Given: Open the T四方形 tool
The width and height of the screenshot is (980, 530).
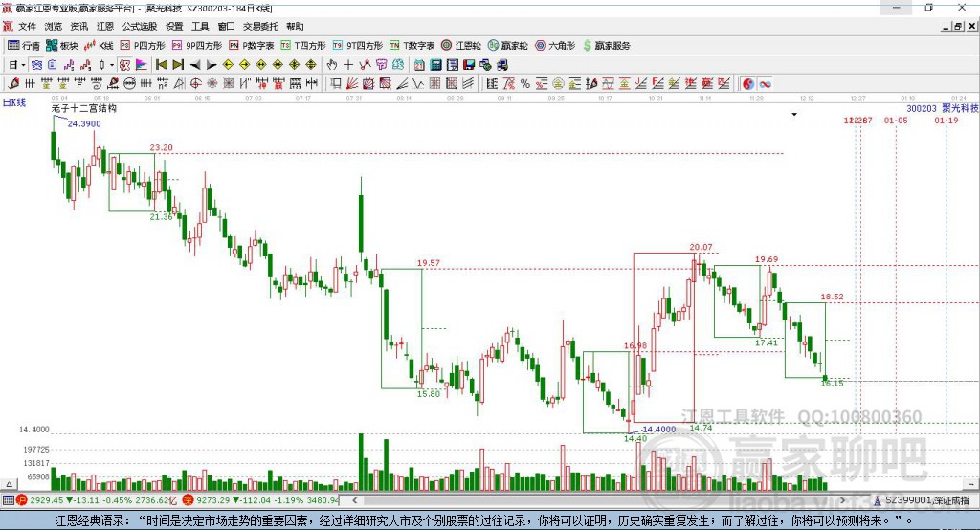Looking at the screenshot, I should coord(303,46).
